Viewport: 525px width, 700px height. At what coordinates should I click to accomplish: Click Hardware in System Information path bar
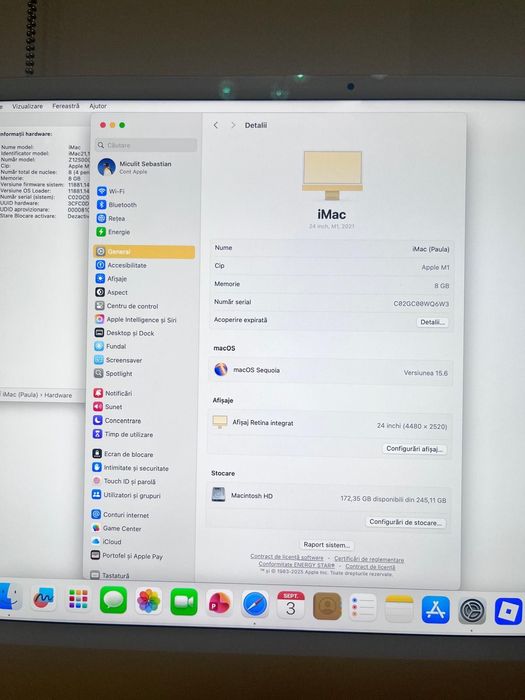click(x=58, y=395)
